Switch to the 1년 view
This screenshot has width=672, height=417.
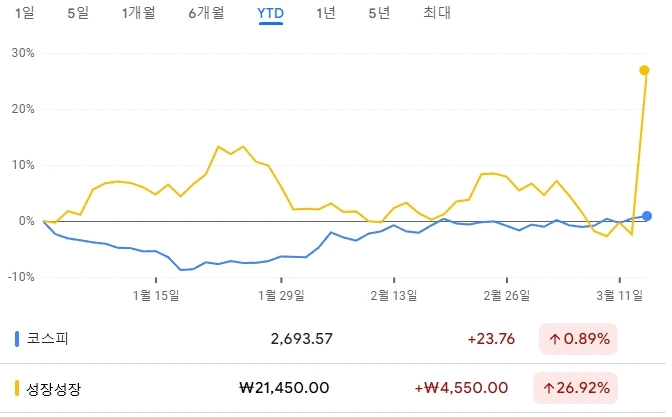[x=325, y=13]
